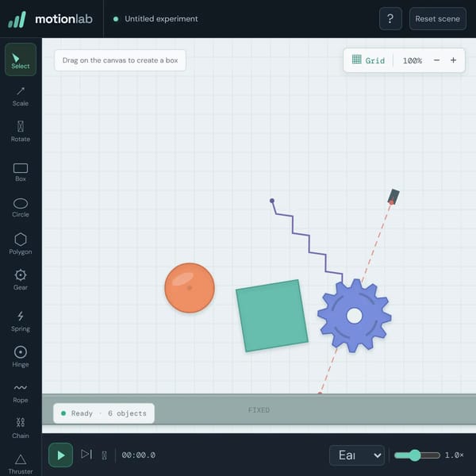The width and height of the screenshot is (476, 476).
Task: Step forward one frame
Action: [86, 455]
